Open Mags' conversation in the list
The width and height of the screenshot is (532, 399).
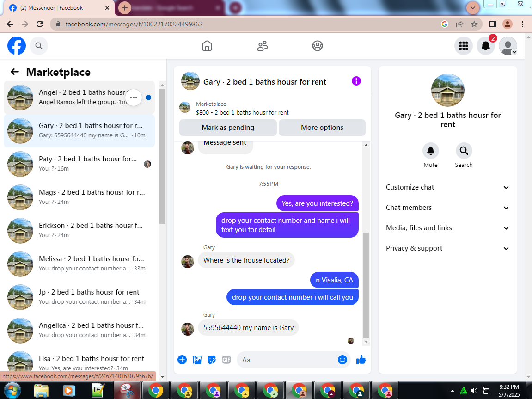coord(79,197)
